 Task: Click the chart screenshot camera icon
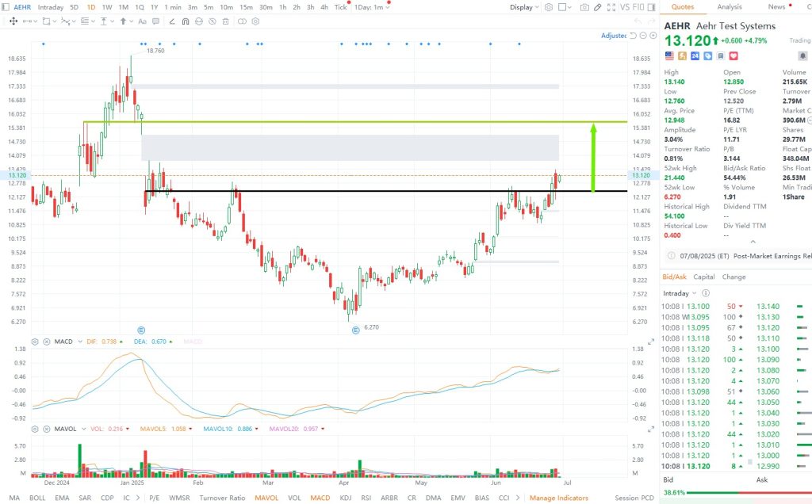pos(584,7)
